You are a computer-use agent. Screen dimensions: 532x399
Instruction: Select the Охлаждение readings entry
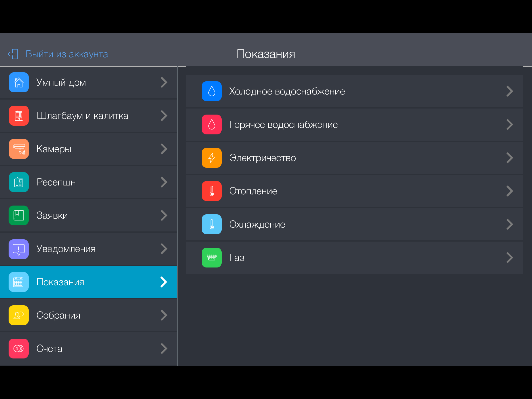(x=355, y=224)
